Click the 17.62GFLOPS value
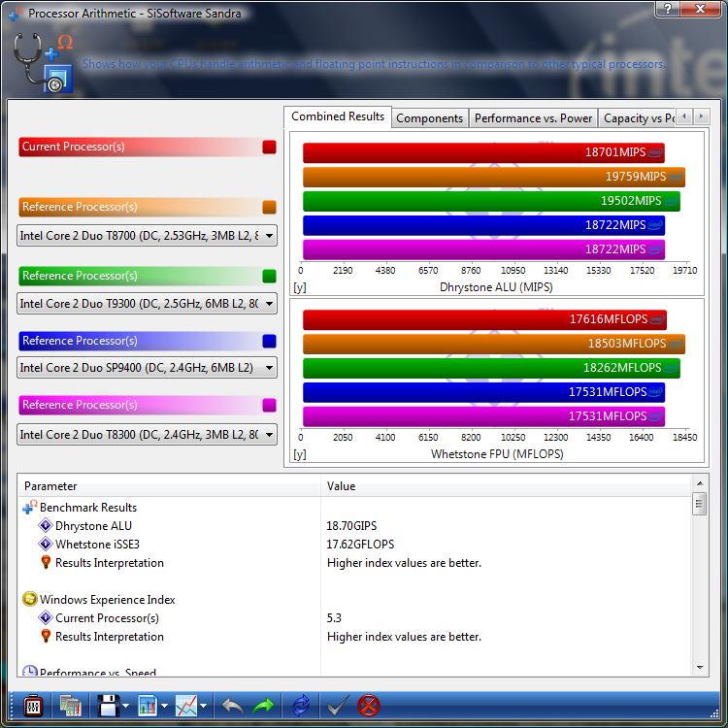Image resolution: width=728 pixels, height=728 pixels. [x=360, y=544]
